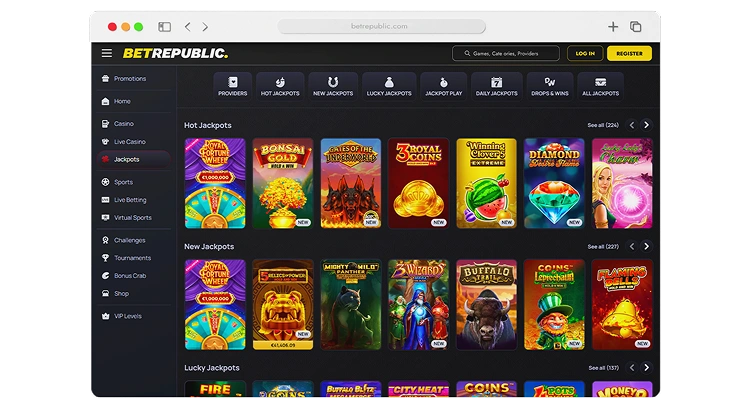Click the New Jackpots section heading
748x416 pixels.
point(209,247)
